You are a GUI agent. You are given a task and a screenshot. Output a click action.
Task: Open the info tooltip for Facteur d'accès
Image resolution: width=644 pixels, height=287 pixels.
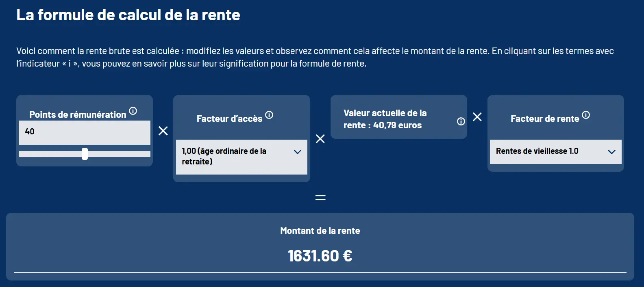click(x=270, y=115)
